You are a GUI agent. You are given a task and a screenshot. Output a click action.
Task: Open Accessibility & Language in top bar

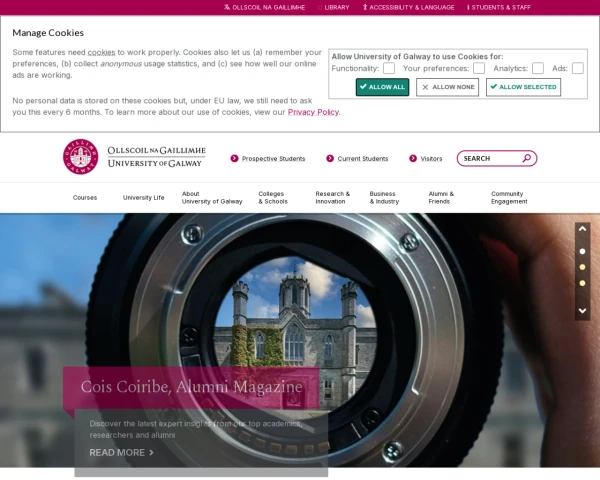408,7
